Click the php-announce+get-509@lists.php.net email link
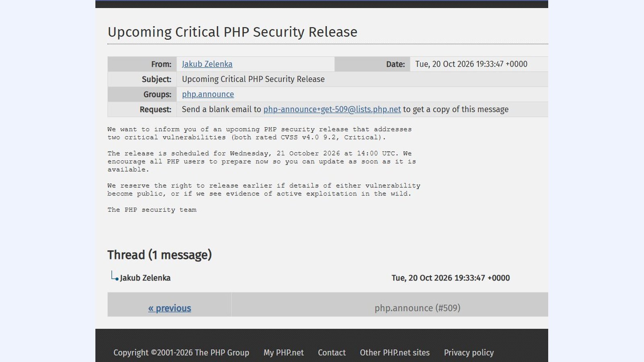This screenshot has width=644, height=362. point(332,109)
